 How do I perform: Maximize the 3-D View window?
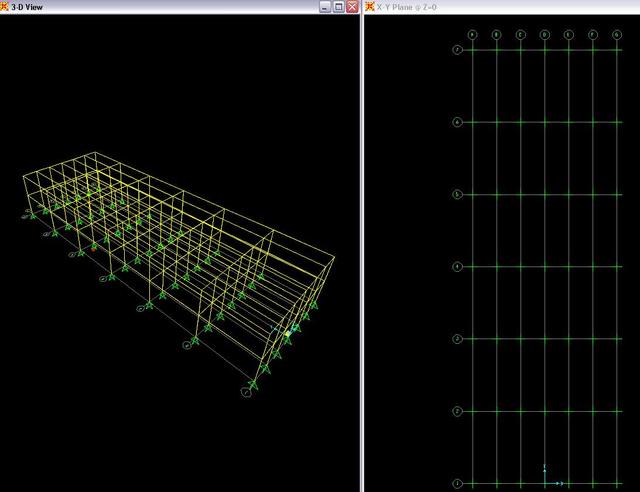pyautogui.click(x=339, y=7)
